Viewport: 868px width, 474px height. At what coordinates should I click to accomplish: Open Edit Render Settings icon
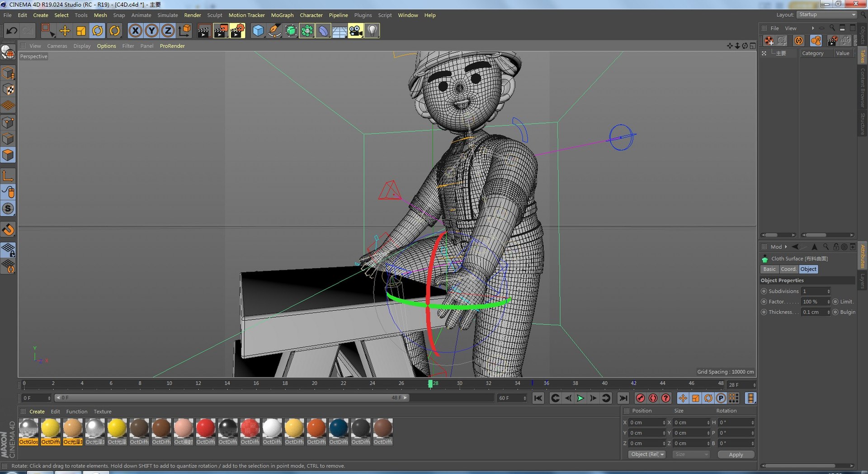tap(237, 31)
